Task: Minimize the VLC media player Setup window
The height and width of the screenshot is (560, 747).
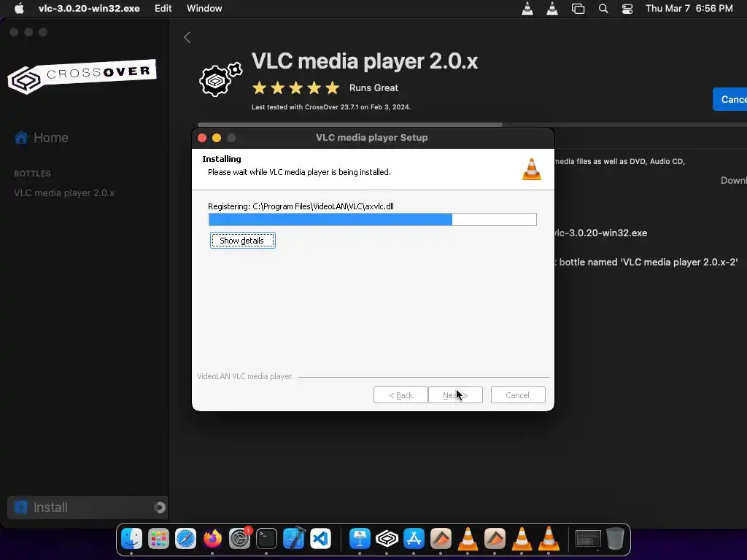Action: [x=217, y=138]
